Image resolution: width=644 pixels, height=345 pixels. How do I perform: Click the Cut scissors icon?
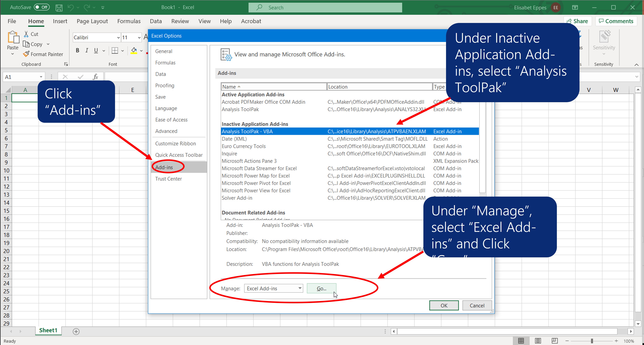(26, 34)
